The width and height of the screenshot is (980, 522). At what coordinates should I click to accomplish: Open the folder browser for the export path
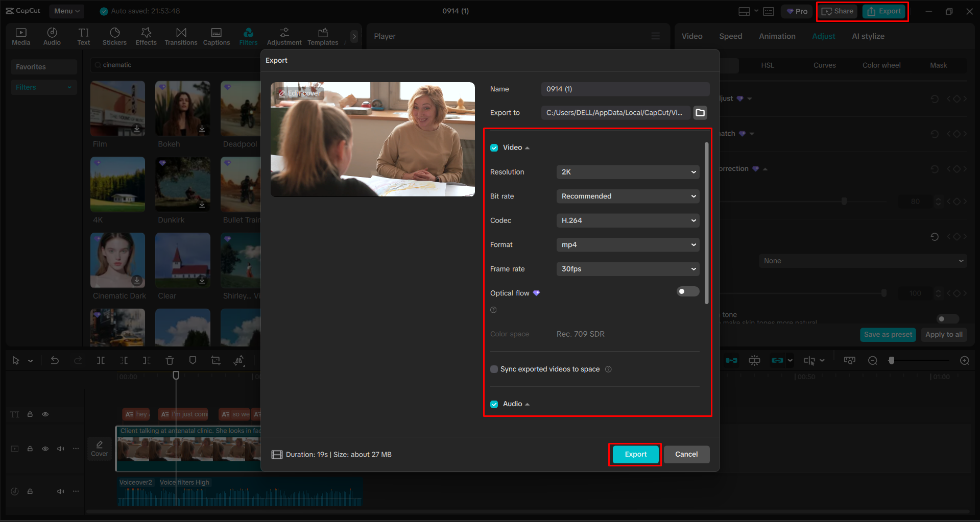click(700, 112)
